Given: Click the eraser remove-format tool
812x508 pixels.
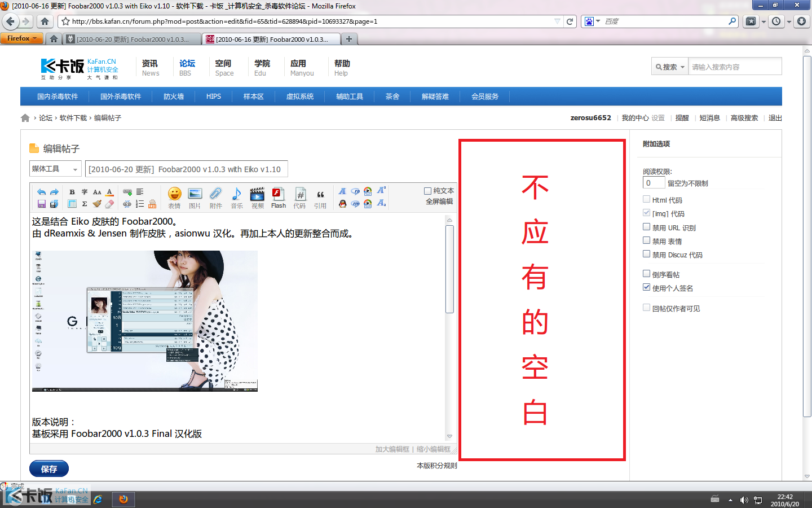Looking at the screenshot, I should coord(109,204).
